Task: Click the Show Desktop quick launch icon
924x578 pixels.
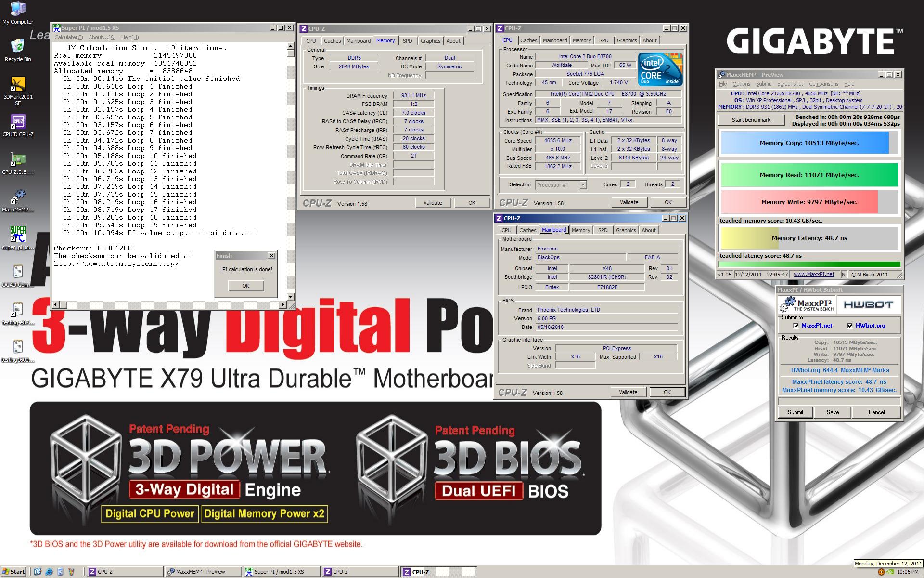Action: coord(38,572)
